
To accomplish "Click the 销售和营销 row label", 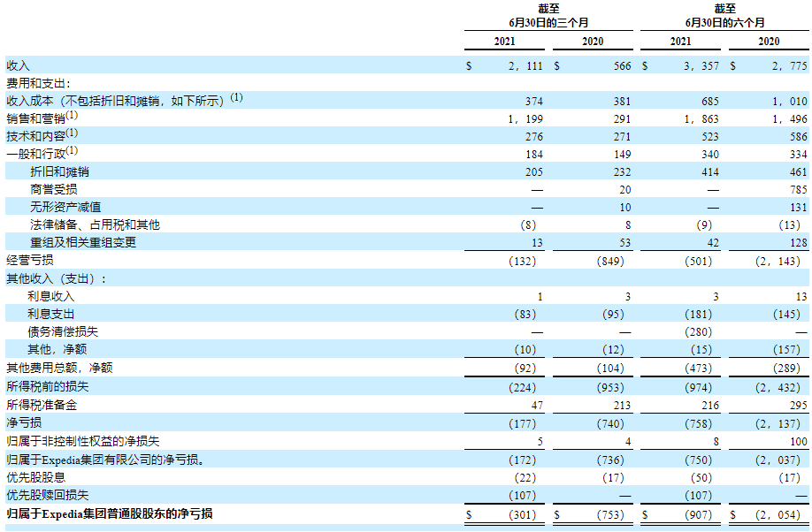I will [36, 118].
